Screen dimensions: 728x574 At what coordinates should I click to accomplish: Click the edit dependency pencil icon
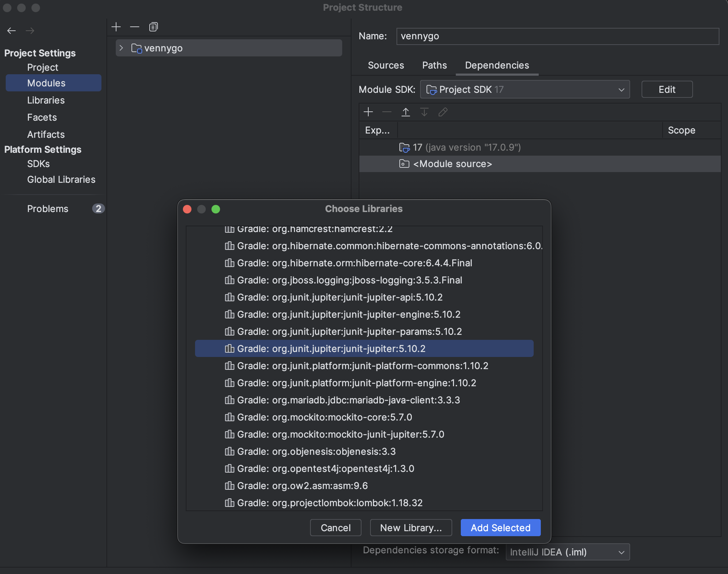[x=443, y=112]
